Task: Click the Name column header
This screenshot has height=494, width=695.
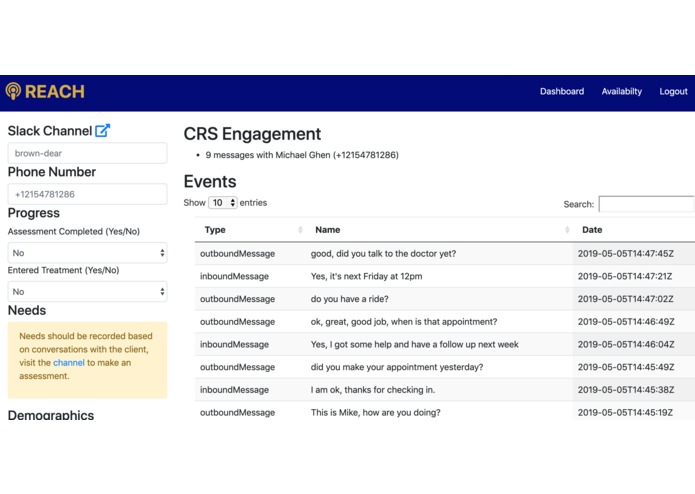Action: click(439, 229)
